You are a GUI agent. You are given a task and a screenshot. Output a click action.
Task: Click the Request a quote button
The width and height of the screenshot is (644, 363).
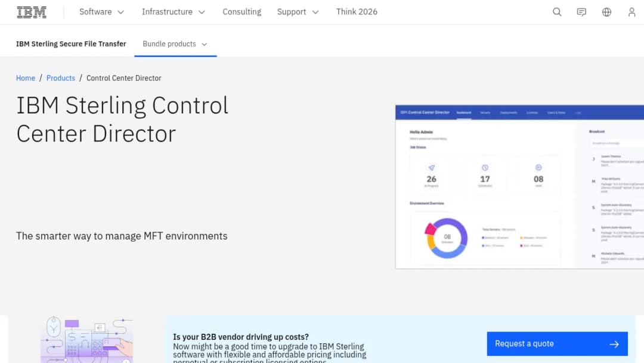coord(558,344)
